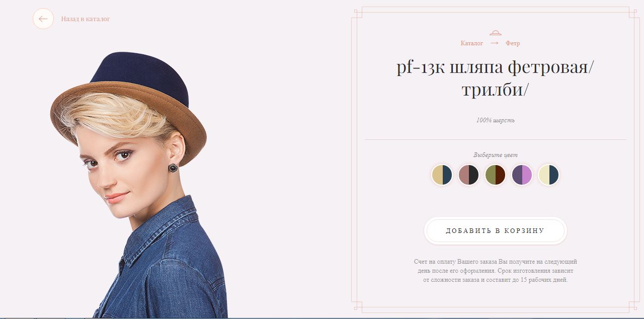Click the model's earring in the photo
644x319 pixels.
173,168
